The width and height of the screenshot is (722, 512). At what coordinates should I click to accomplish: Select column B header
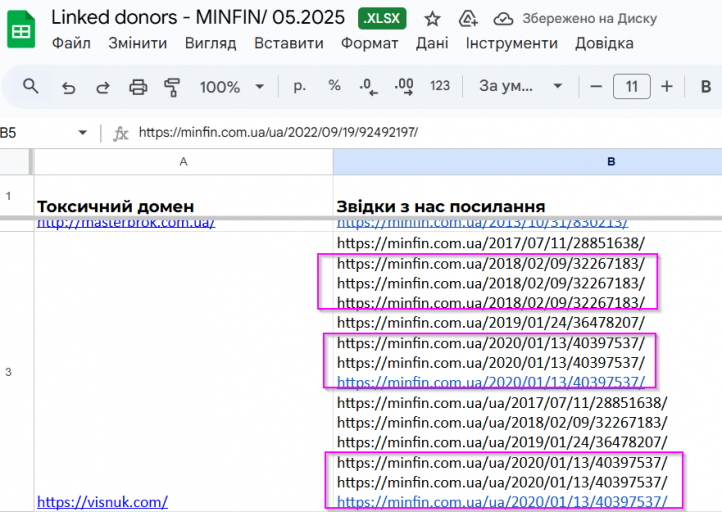[528, 162]
